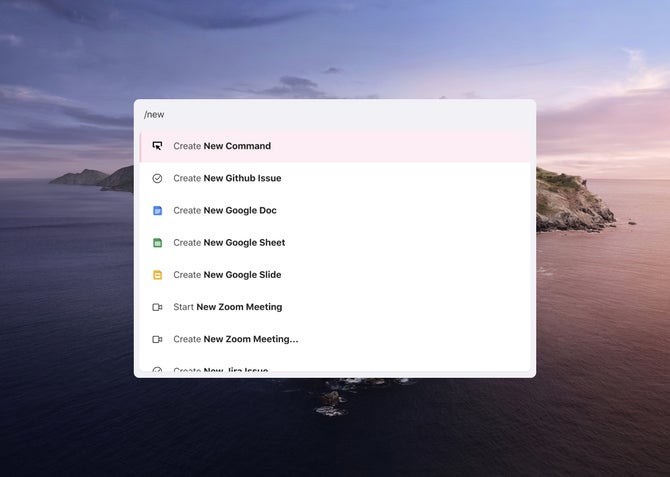Image resolution: width=670 pixels, height=477 pixels.
Task: Choose Create New Google Slide
Action: coord(335,275)
